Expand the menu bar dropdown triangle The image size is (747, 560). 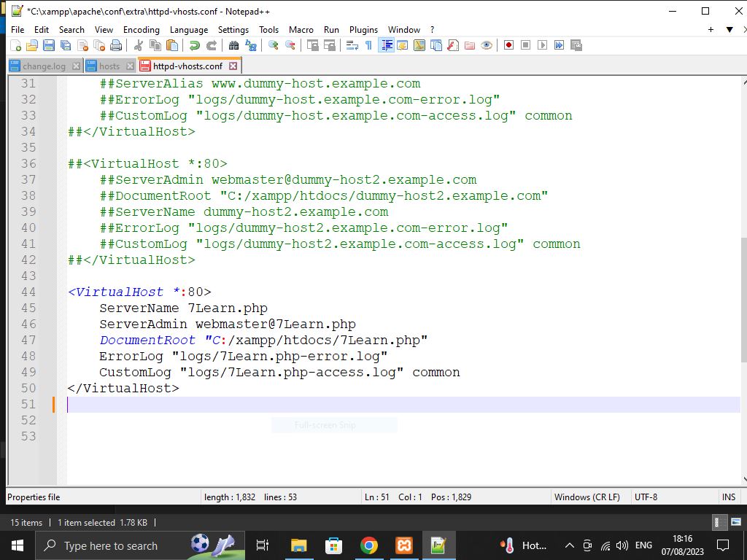729,29
